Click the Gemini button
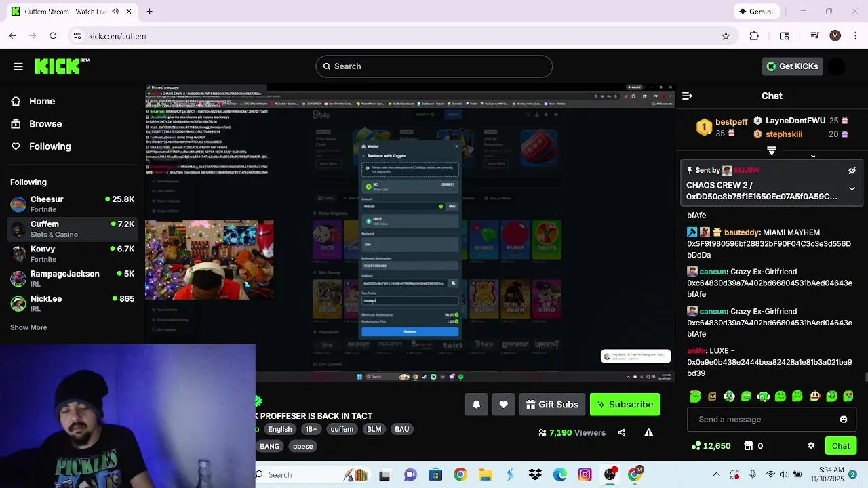The image size is (868, 488). point(757,12)
